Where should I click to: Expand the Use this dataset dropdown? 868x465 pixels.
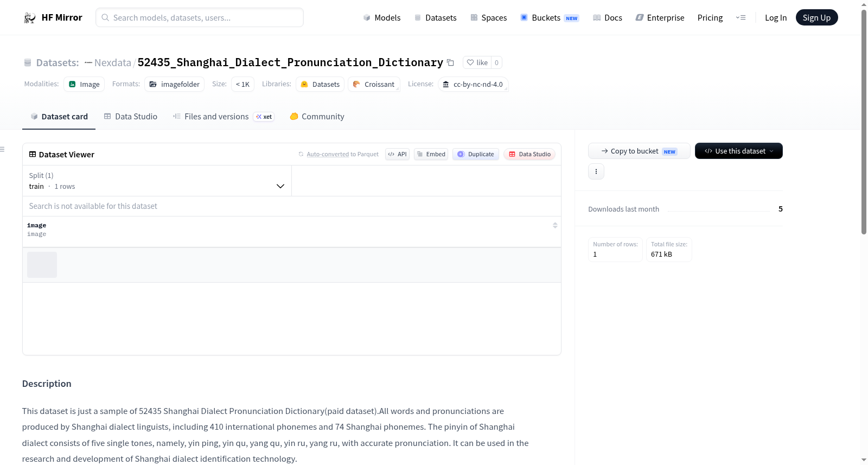[739, 151]
